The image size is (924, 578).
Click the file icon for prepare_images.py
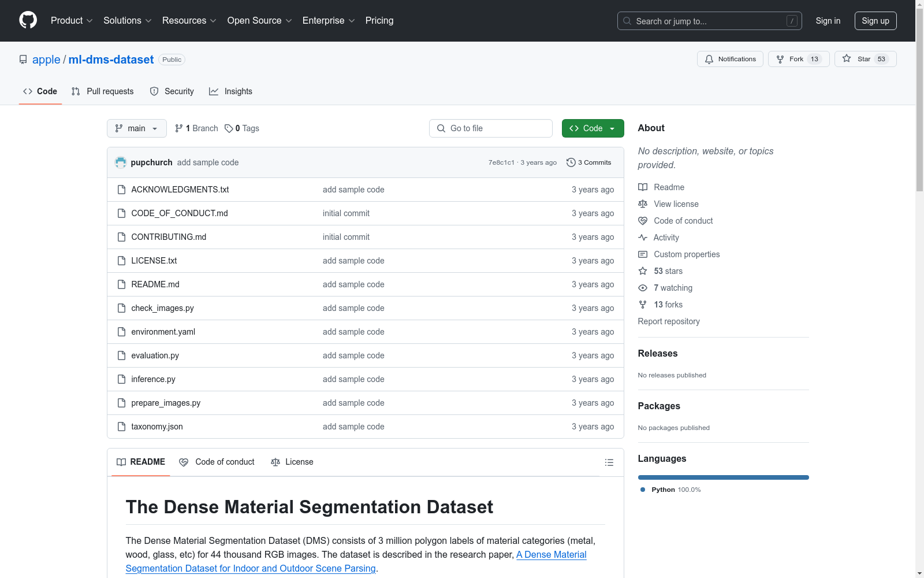click(x=121, y=403)
